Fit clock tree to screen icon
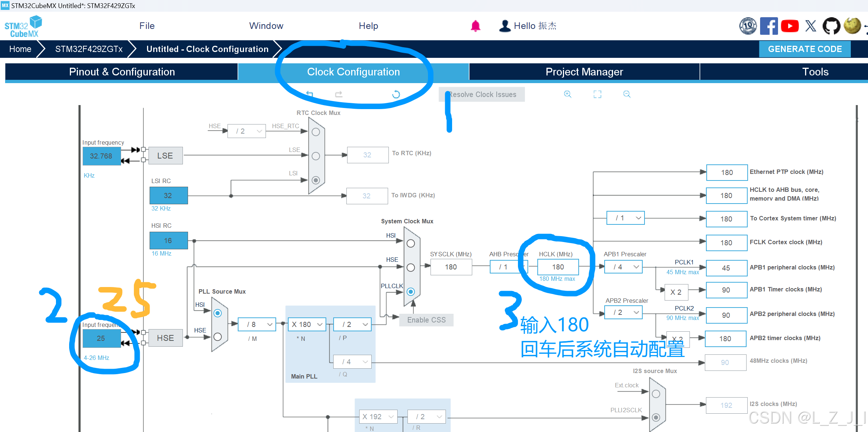This screenshot has height=432, width=868. (x=597, y=94)
